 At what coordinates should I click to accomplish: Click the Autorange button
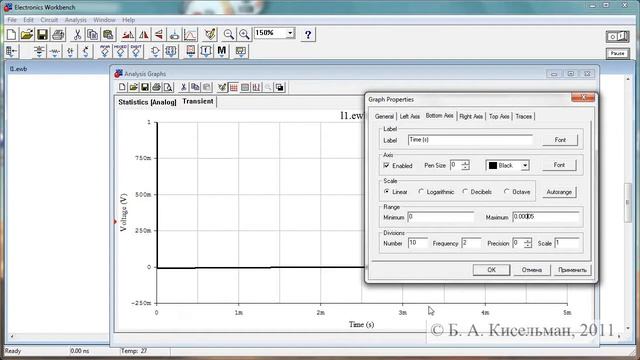point(559,192)
